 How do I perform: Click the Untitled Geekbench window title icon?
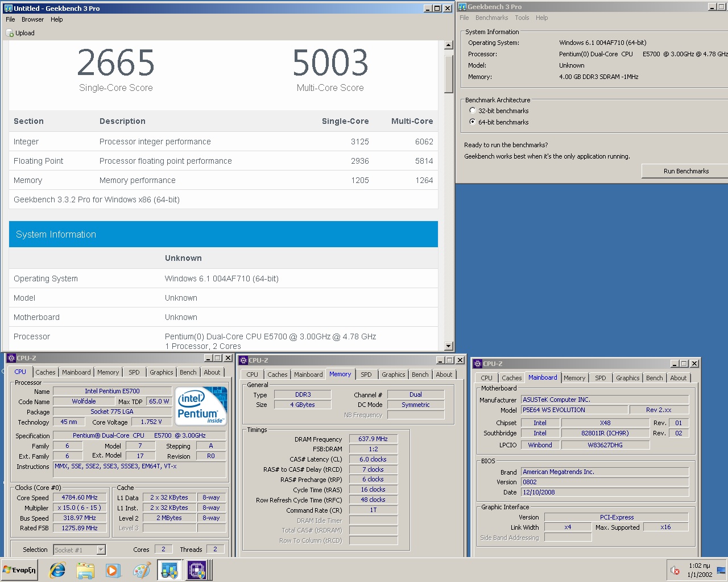pyautogui.click(x=8, y=9)
